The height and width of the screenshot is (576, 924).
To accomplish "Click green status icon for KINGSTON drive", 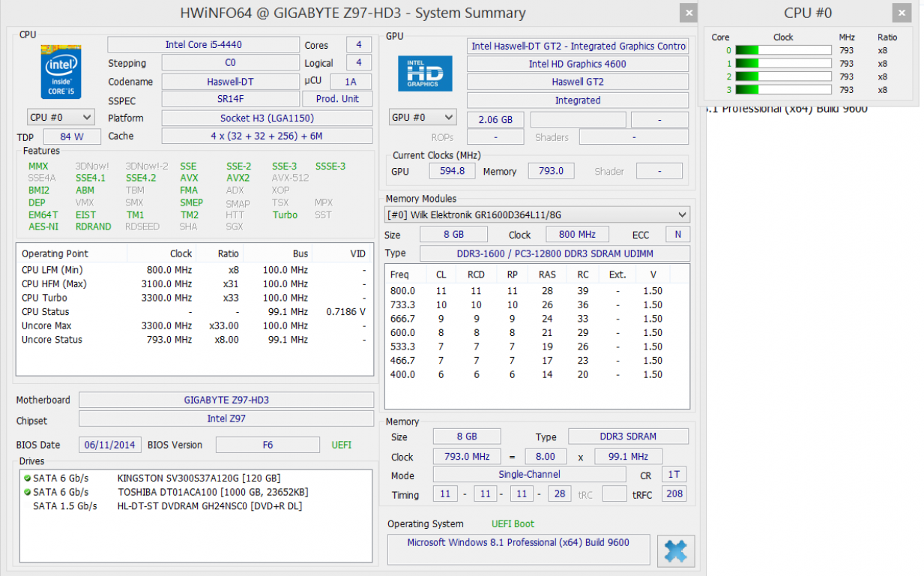I will 27,478.
